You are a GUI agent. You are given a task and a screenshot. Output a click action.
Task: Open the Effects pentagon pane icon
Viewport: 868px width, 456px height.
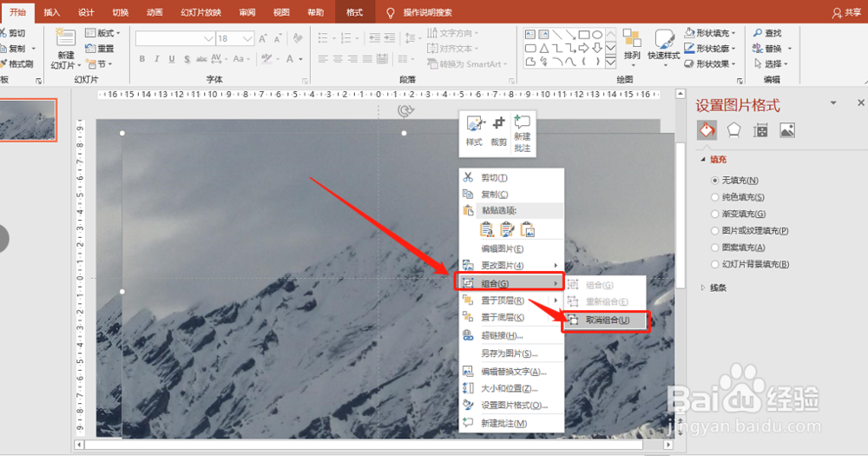click(x=733, y=130)
